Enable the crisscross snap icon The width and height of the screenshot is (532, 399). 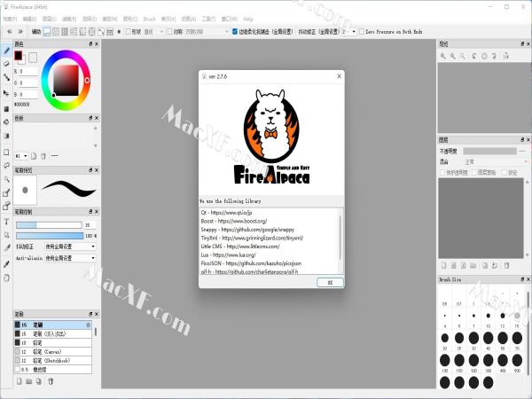pyautogui.click(x=65, y=32)
